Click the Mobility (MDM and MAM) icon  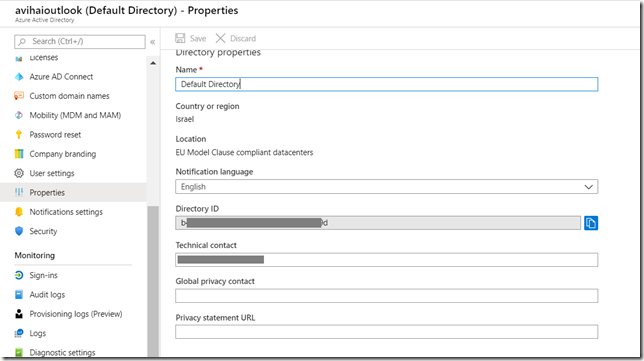(x=19, y=115)
